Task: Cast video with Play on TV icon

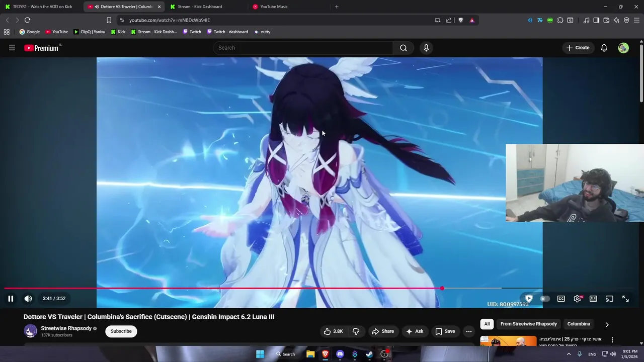Action: click(x=609, y=299)
